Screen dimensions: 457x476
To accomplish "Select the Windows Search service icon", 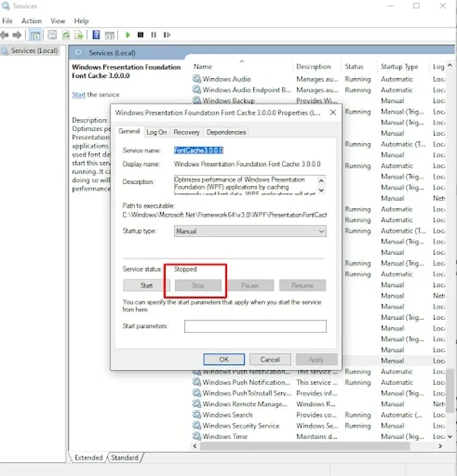I will click(x=197, y=415).
